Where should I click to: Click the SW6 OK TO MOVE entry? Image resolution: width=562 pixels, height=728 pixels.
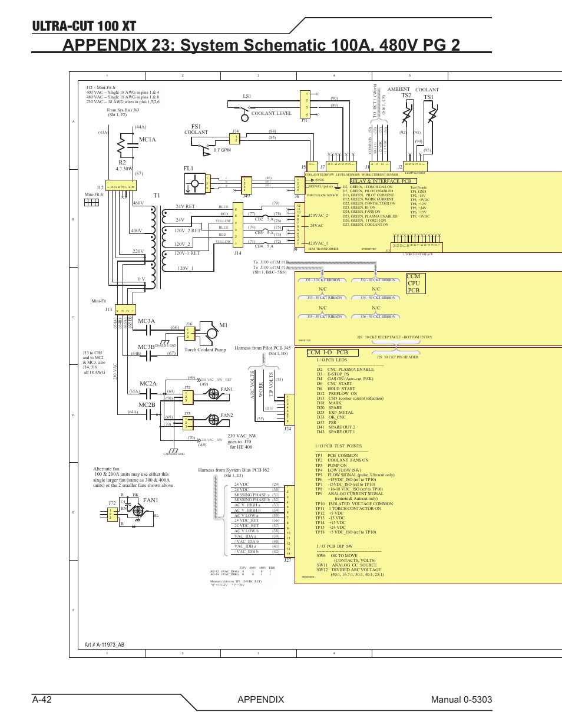pyautogui.click(x=337, y=556)
